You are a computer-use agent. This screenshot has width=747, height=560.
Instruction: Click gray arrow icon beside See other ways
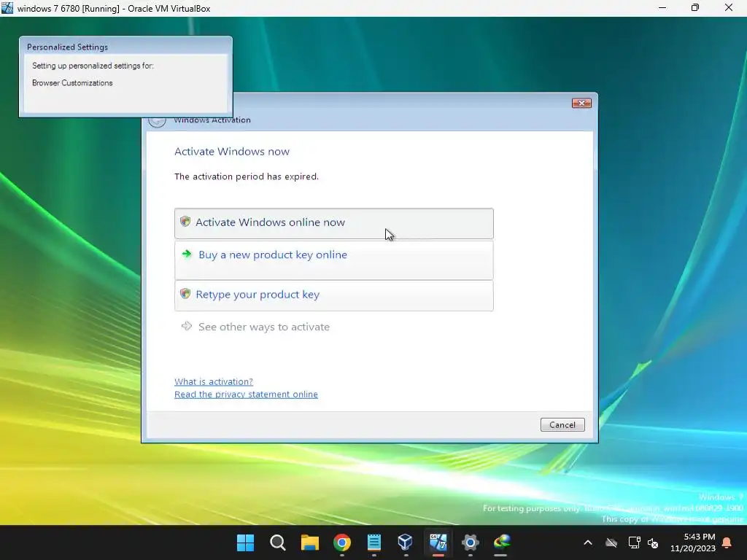pyautogui.click(x=187, y=326)
